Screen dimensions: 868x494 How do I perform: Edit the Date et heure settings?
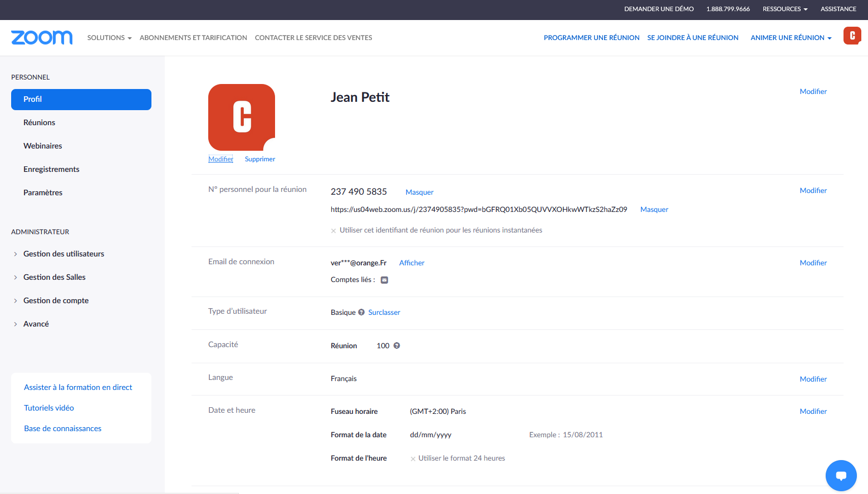click(x=813, y=412)
